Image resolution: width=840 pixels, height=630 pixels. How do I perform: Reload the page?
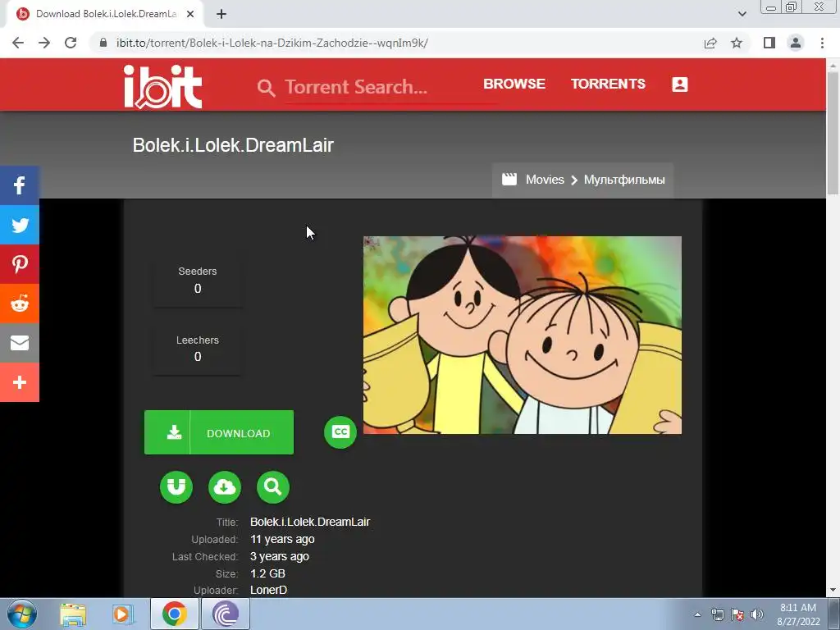[71, 43]
